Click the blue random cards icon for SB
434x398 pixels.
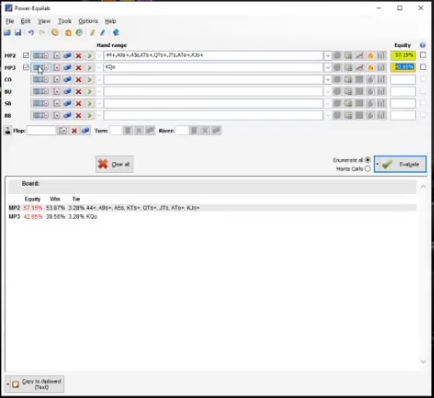coord(68,104)
